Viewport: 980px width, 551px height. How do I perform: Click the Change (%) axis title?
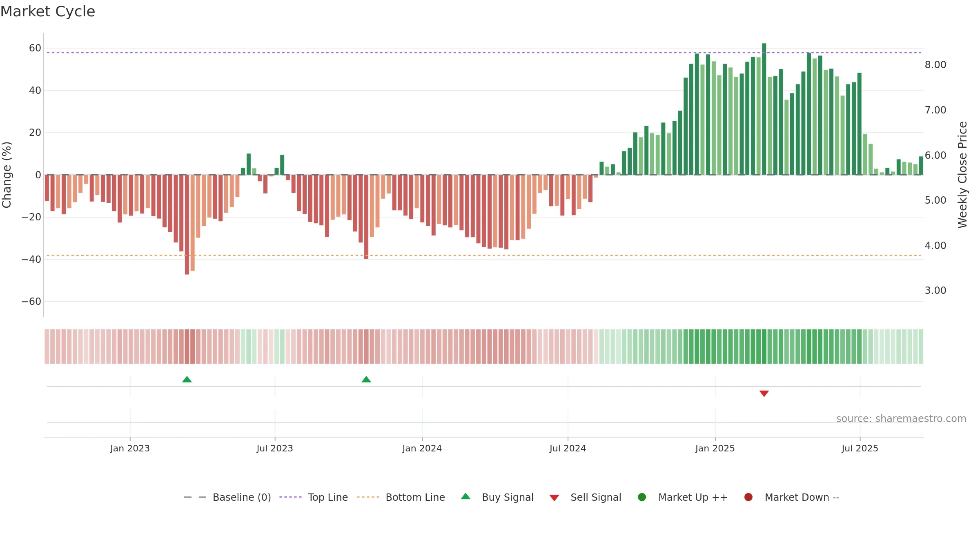click(x=7, y=175)
